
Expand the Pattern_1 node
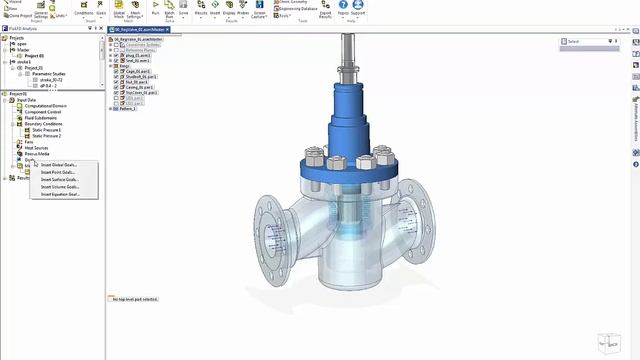[x=110, y=109]
